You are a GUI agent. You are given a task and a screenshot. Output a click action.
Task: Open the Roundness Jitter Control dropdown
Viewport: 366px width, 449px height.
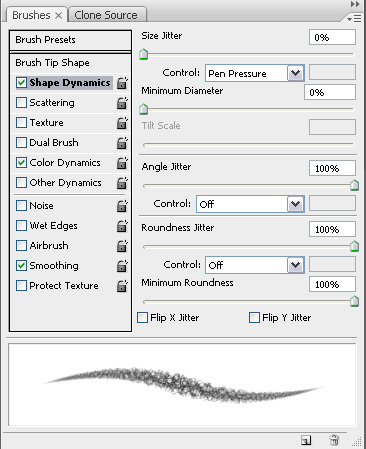[254, 265]
